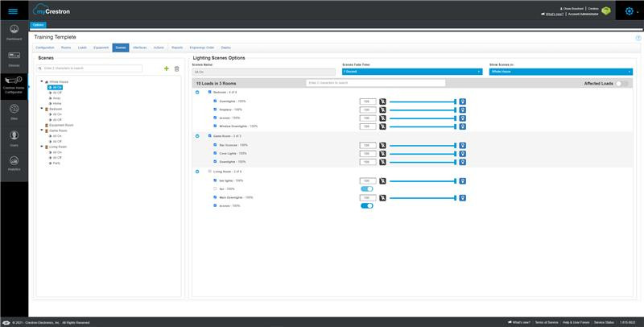
Task: Click the blue bulb icon for Main Downlights
Action: click(x=462, y=197)
